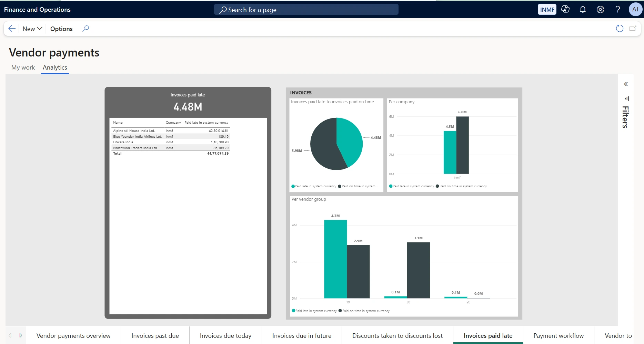
Task: Click the Finance and Operations title
Action: 37,10
